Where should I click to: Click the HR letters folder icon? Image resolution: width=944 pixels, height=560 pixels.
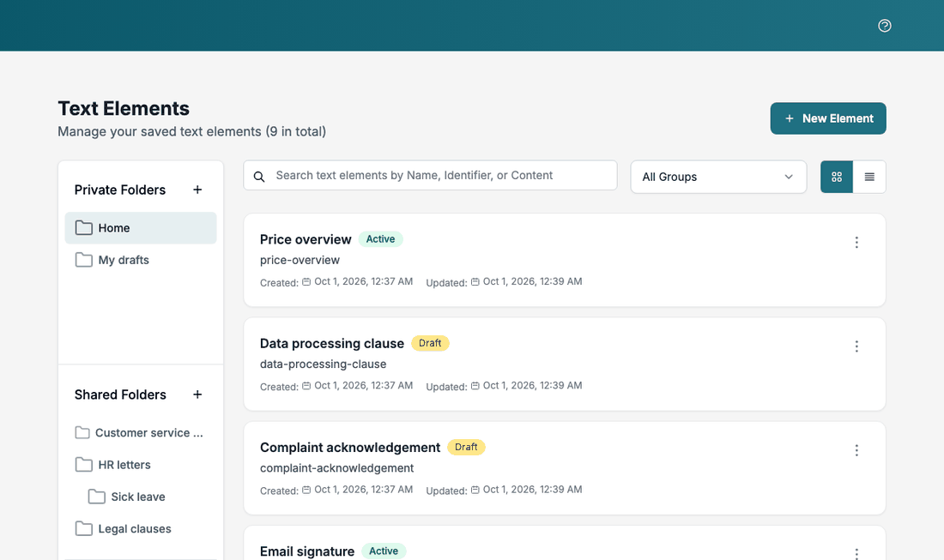coord(84,465)
